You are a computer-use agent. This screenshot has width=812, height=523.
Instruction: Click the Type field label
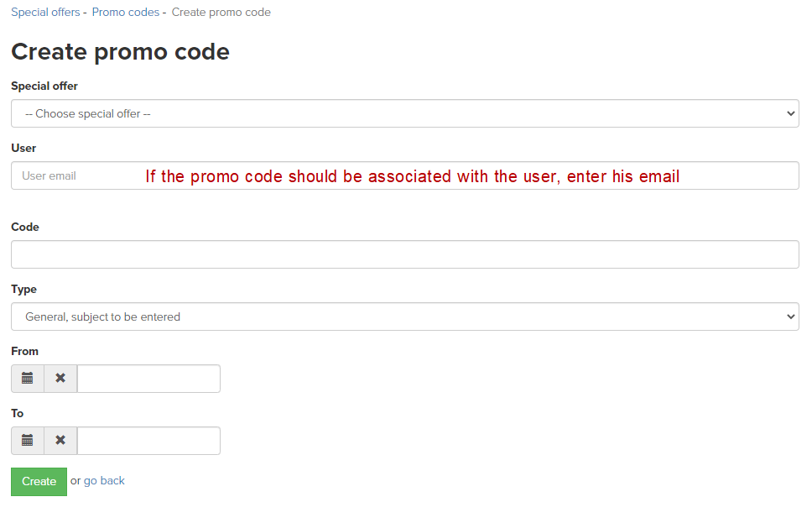pos(23,290)
